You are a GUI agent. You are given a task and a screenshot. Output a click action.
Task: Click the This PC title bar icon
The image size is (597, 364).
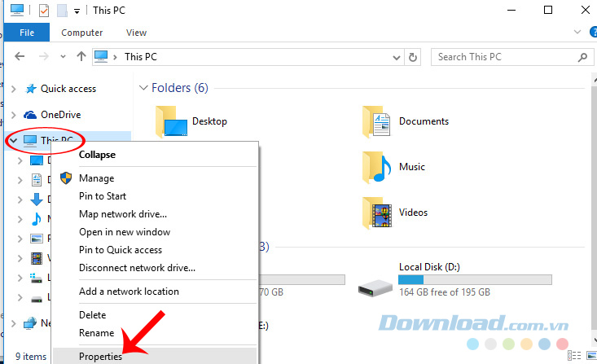(17, 10)
